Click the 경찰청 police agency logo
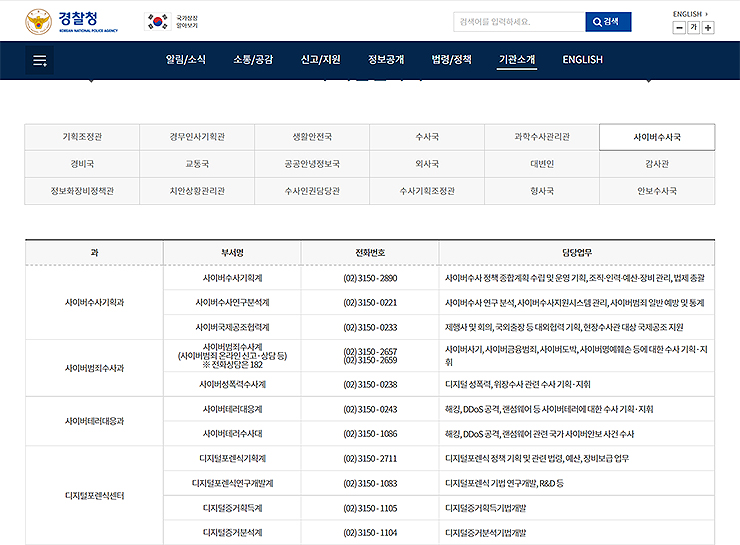Viewport: 740px width, 545px height. click(x=72, y=22)
